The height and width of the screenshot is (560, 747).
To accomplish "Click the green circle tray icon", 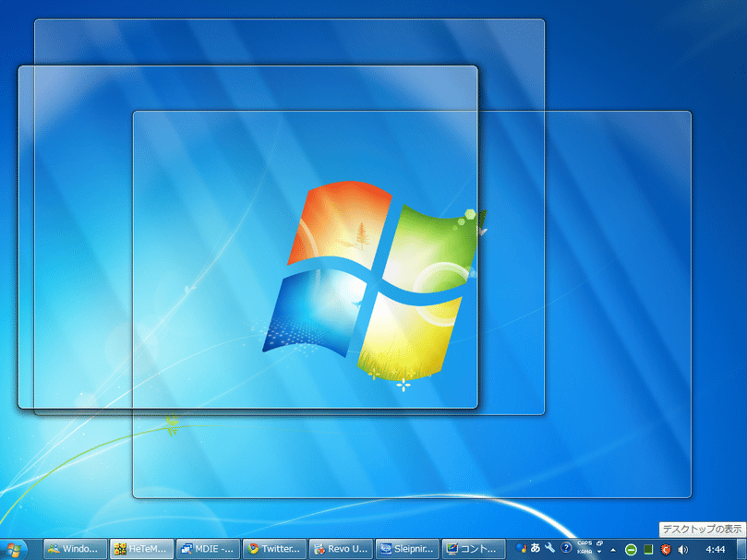I will 631,550.
